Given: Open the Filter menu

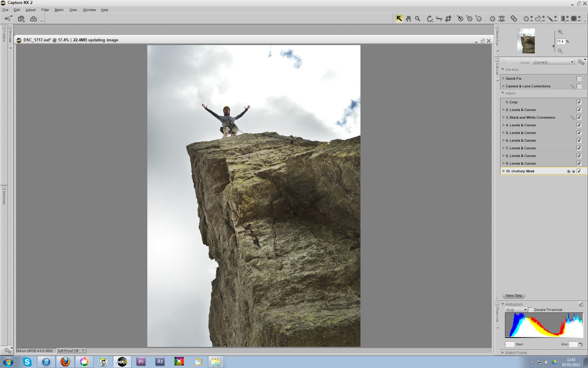Looking at the screenshot, I should coord(45,10).
